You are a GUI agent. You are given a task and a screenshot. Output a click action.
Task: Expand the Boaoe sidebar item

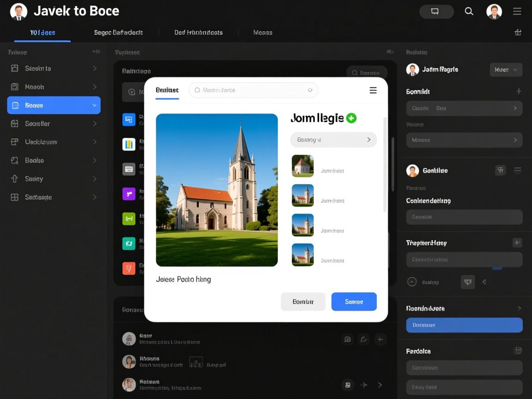(x=94, y=105)
